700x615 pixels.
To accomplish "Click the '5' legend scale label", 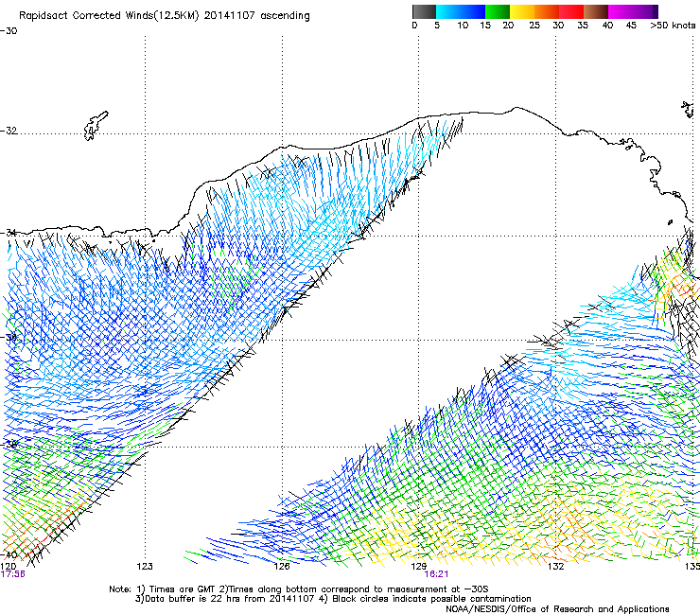I will (437, 26).
